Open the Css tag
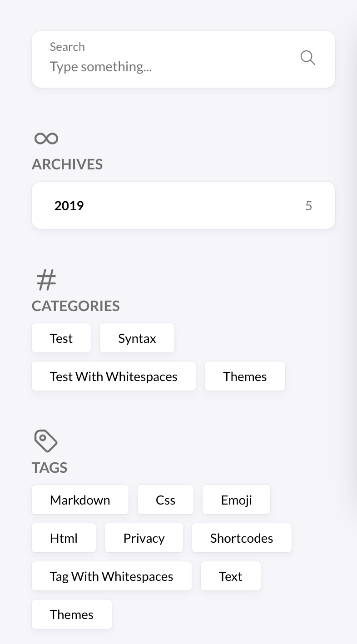357x644 pixels. [x=165, y=500]
